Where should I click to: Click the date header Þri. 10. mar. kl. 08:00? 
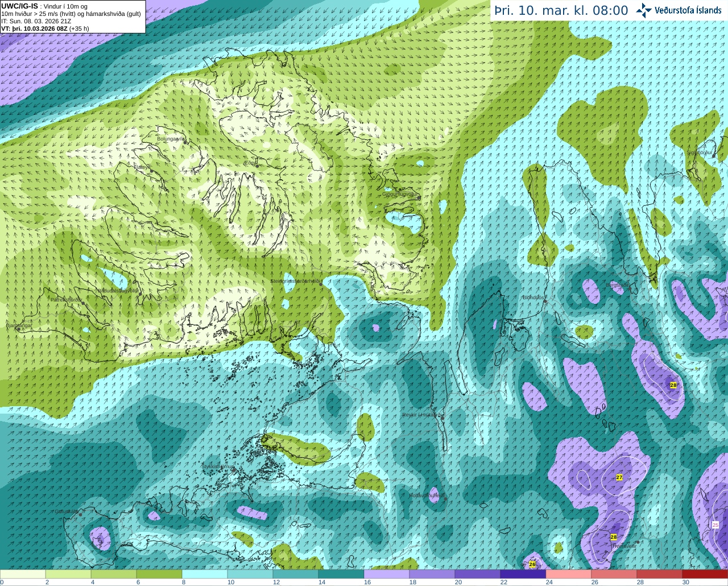561,11
